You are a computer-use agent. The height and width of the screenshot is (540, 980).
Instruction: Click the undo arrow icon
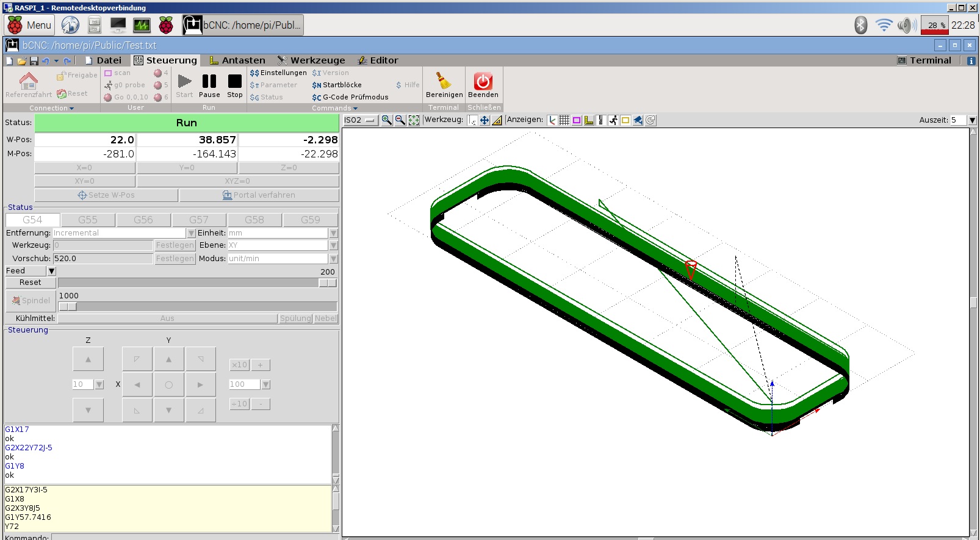click(x=45, y=60)
